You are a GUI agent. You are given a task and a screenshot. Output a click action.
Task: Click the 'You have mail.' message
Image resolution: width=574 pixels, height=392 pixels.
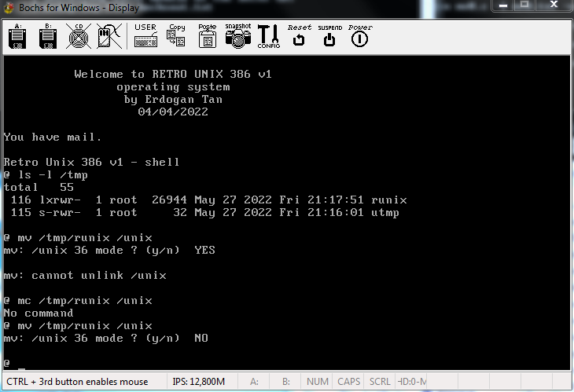53,137
